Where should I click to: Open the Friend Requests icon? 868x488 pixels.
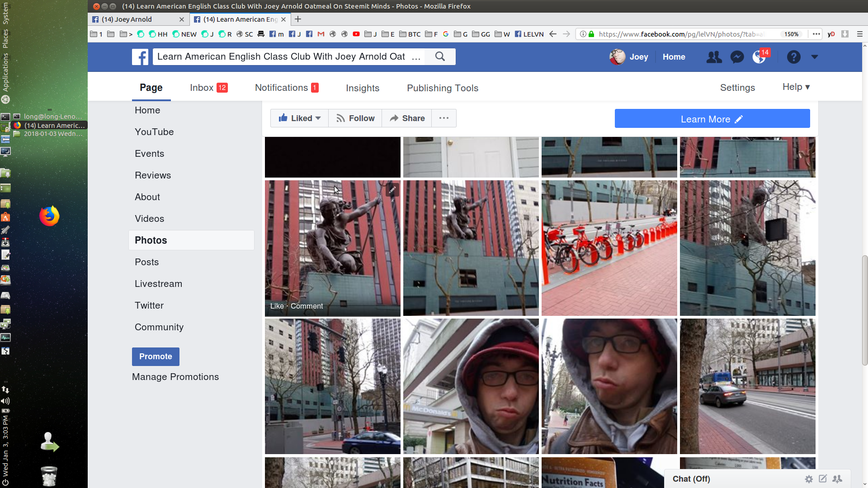(x=714, y=57)
